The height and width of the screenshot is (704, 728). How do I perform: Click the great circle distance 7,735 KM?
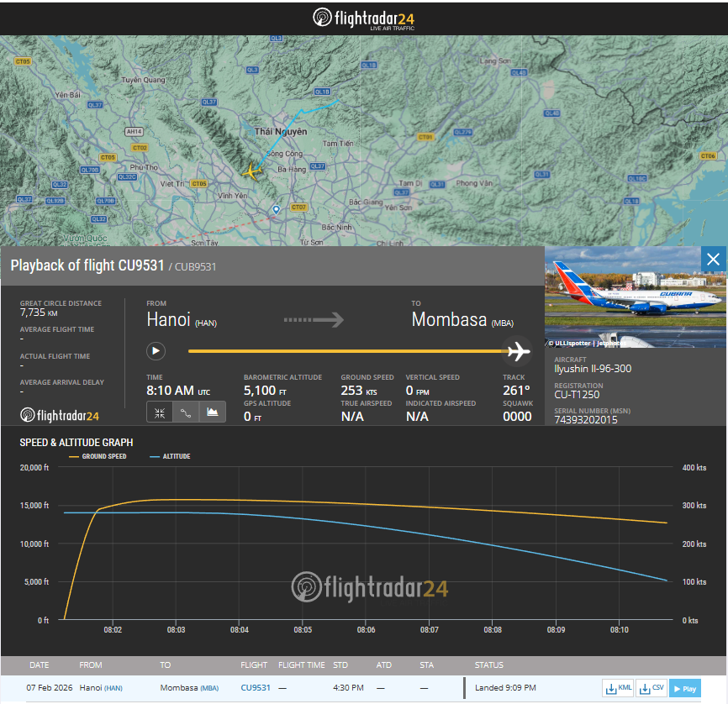click(x=39, y=313)
